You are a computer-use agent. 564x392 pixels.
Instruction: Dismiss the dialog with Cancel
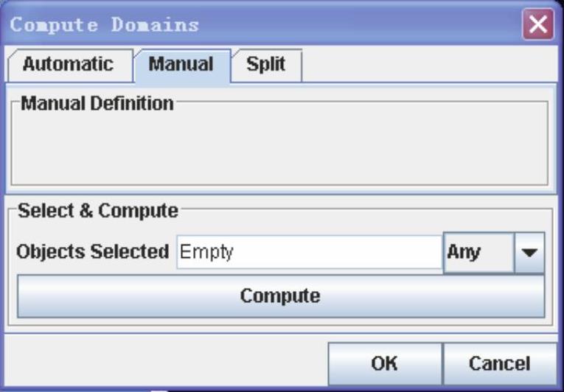499,363
